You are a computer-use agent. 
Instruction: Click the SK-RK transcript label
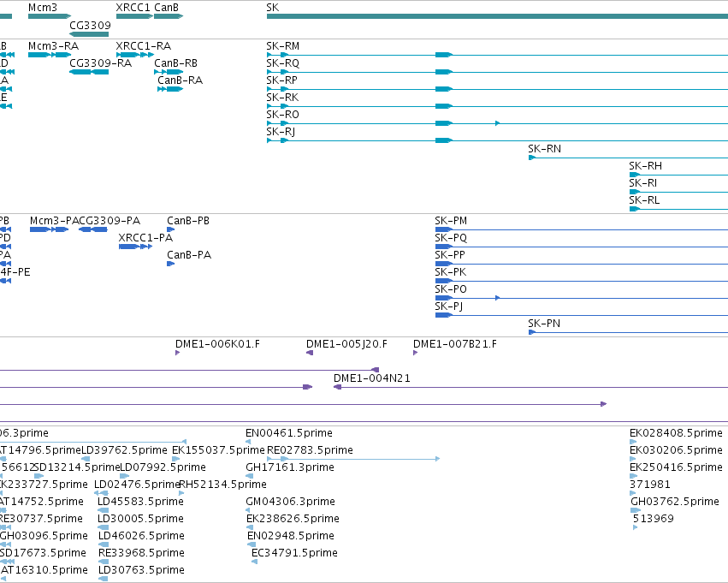coord(282,97)
